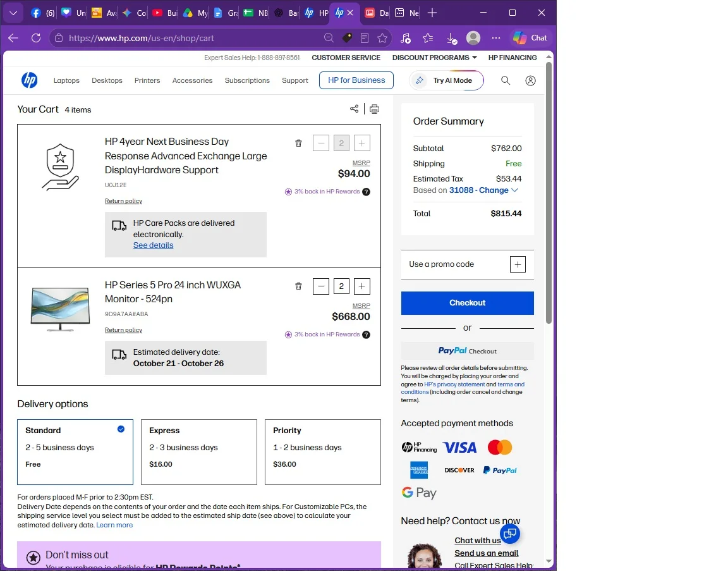Switch to the YouTube 'Bui' tab
728x571 pixels.
click(x=166, y=13)
